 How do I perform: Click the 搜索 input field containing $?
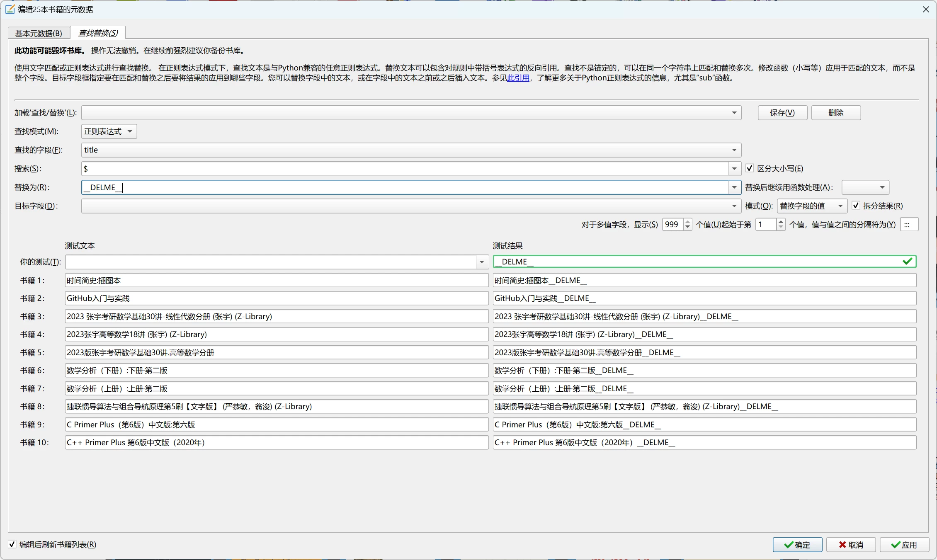pyautogui.click(x=405, y=169)
